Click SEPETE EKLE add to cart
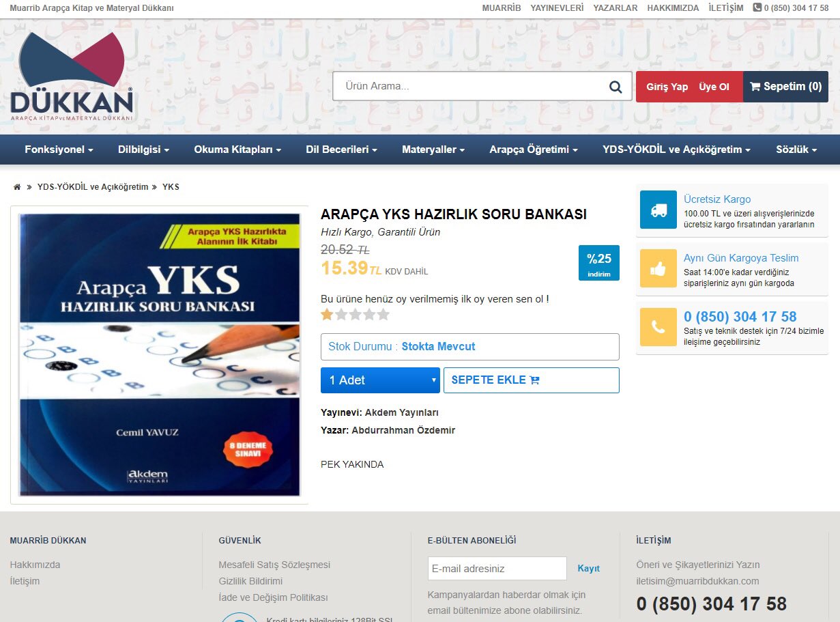The width and height of the screenshot is (840, 622). point(532,380)
